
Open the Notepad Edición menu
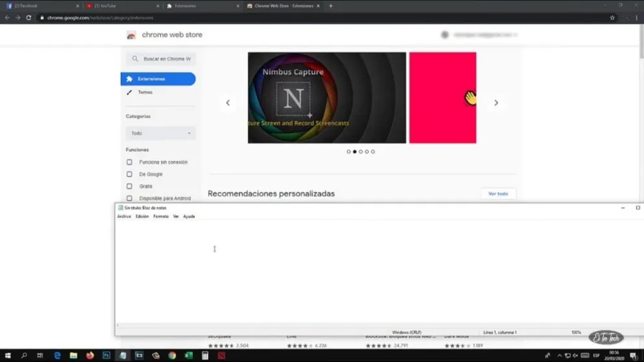[142, 216]
